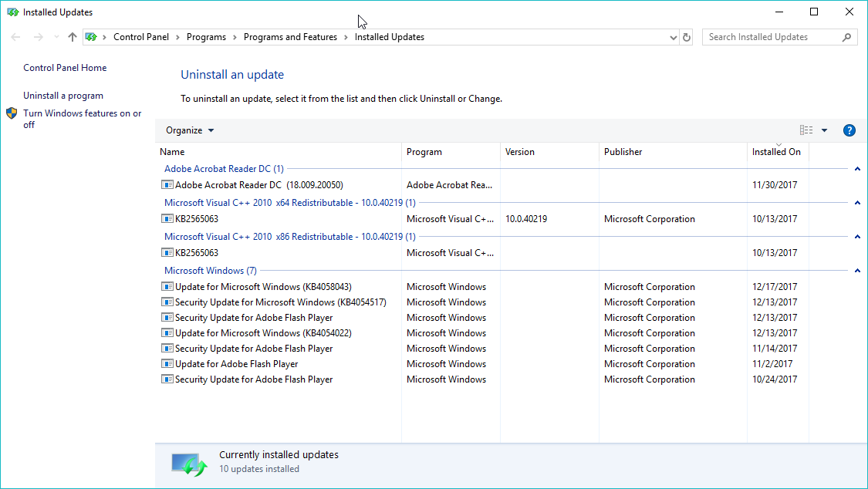Collapse the Microsoft Windows group

[x=857, y=271]
